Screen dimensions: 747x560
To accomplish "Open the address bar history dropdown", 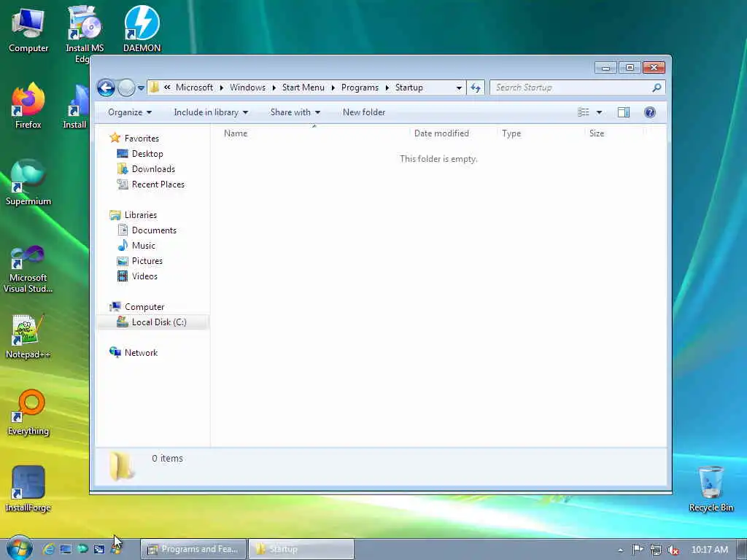I will tap(458, 88).
